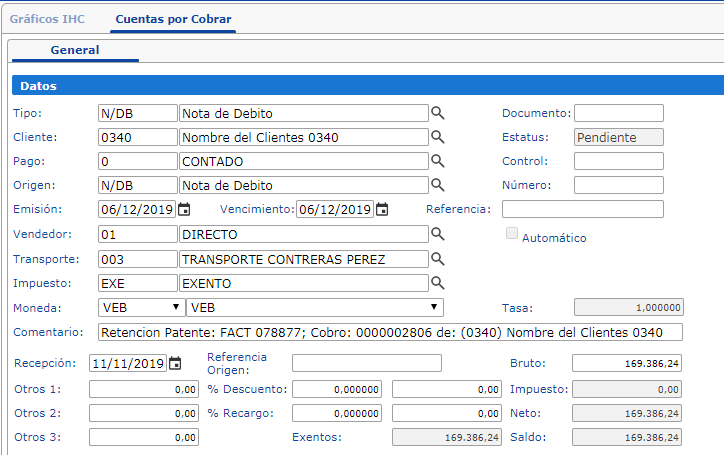
Task: Click the search icon next to Tipo
Action: point(437,113)
